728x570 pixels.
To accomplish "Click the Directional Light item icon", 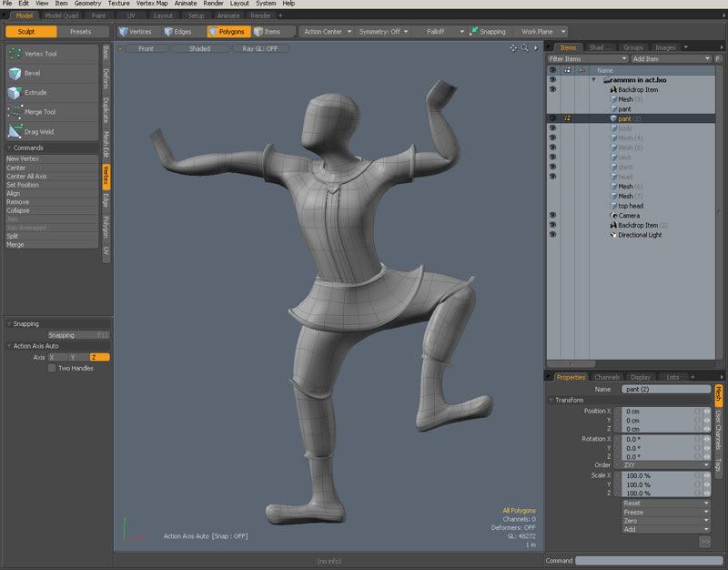I will pos(613,235).
